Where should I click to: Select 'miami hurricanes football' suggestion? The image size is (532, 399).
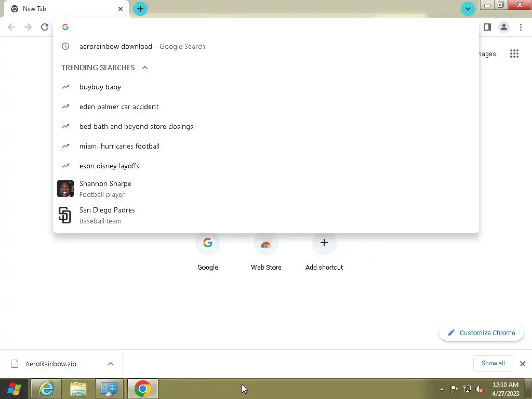point(266,146)
